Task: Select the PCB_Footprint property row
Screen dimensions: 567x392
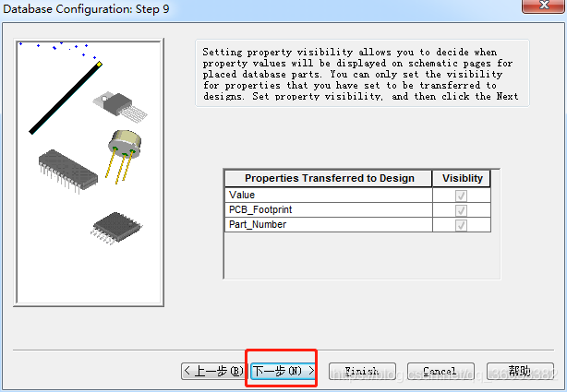Action: (328, 209)
